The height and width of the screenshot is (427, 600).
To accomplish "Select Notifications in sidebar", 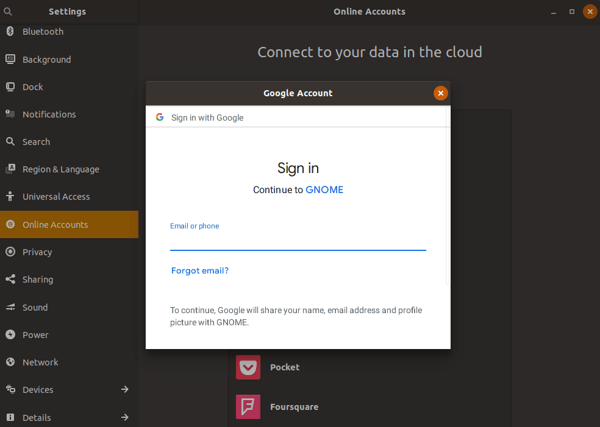I will pos(69,114).
